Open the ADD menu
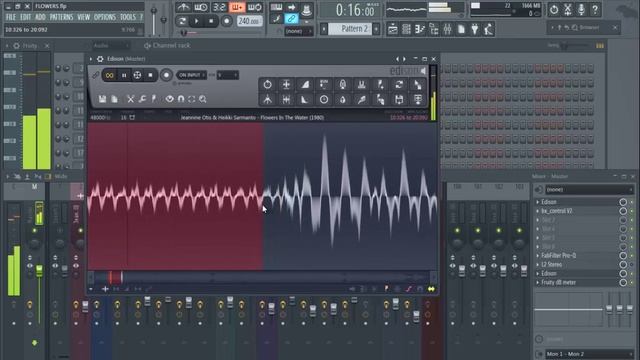The image size is (640, 360). 40,17
